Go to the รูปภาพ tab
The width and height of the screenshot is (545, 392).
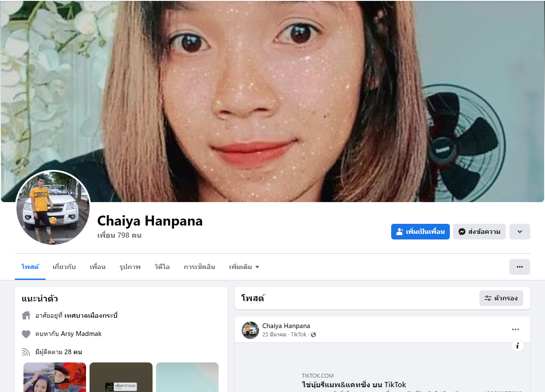click(130, 267)
